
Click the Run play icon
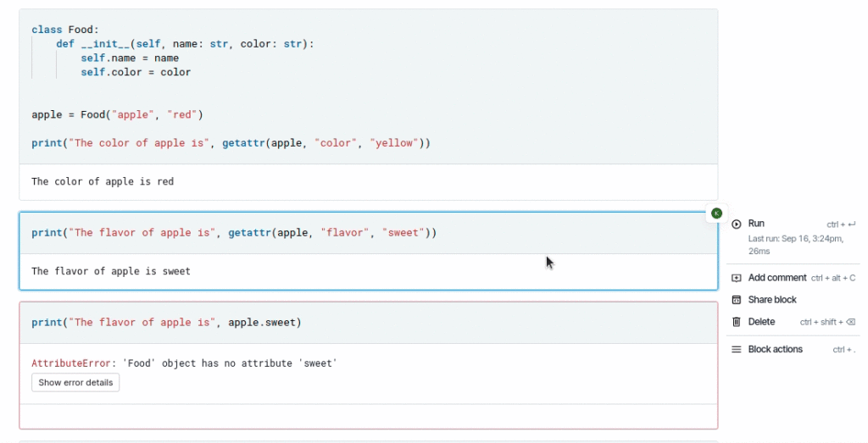[737, 224]
